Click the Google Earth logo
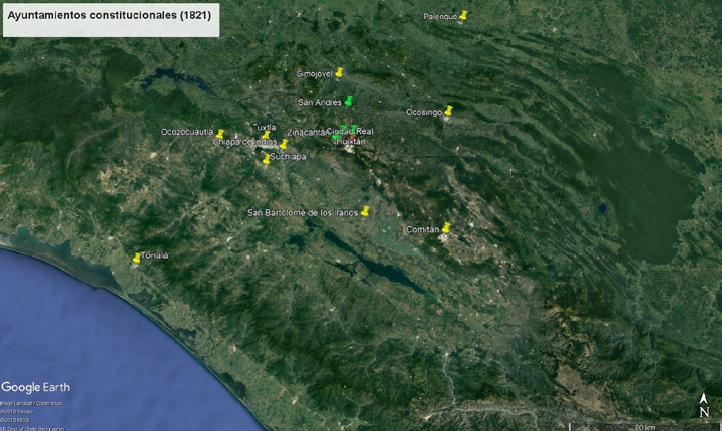The height and width of the screenshot is (431, 722). [35, 387]
